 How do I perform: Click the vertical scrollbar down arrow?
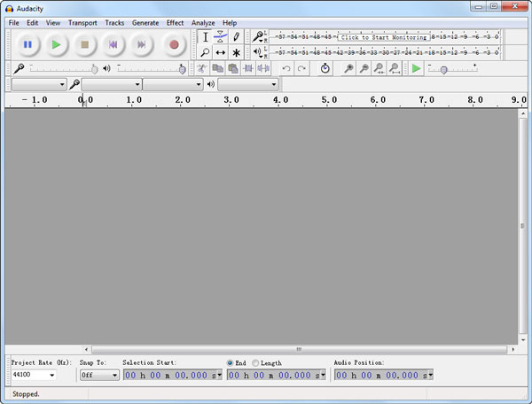[523, 340]
